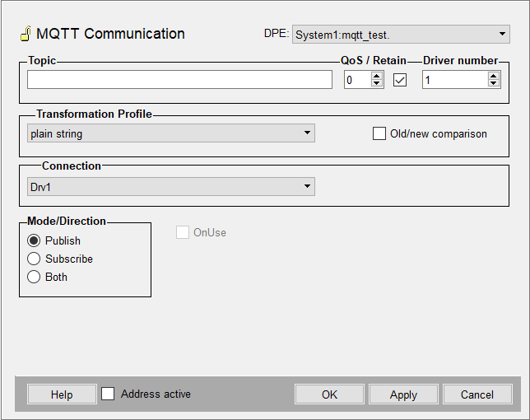Click the Driver number value field
Screen dimensions: 530x420
click(x=454, y=80)
